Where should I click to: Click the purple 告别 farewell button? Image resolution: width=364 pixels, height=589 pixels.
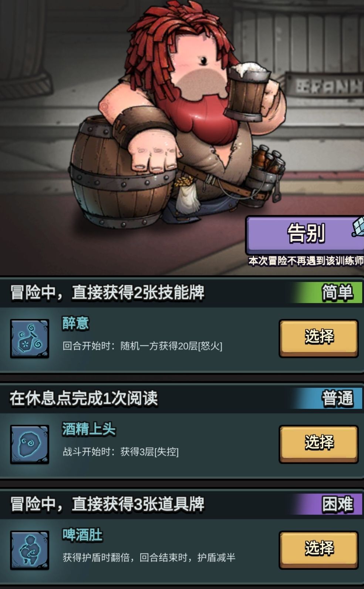click(x=304, y=234)
